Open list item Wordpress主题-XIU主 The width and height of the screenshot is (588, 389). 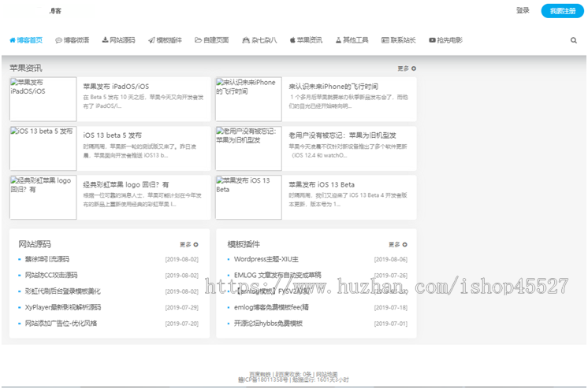point(266,259)
